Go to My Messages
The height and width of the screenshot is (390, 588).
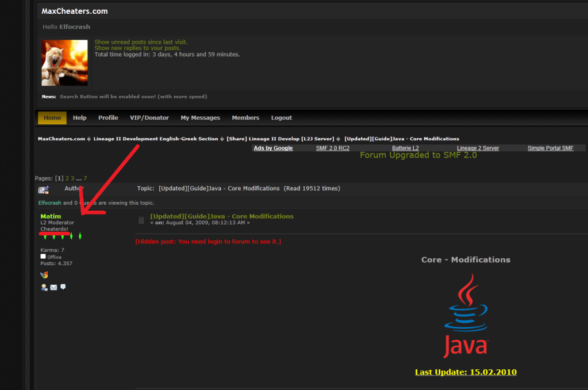200,118
